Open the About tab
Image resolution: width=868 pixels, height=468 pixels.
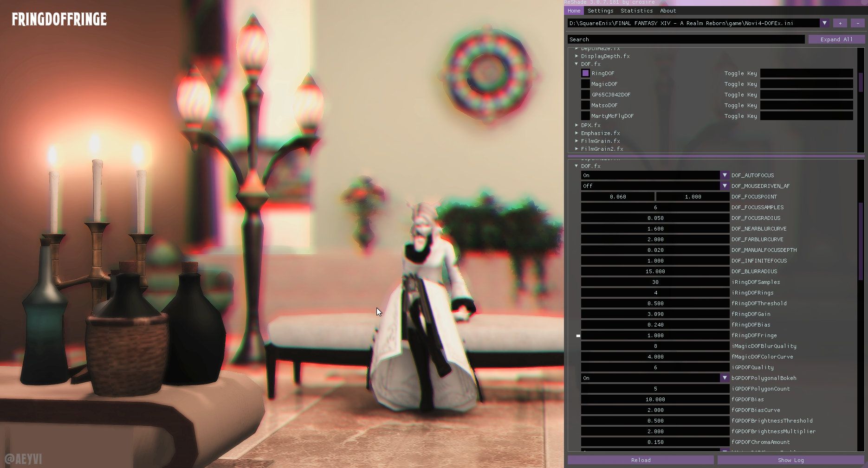pos(668,11)
